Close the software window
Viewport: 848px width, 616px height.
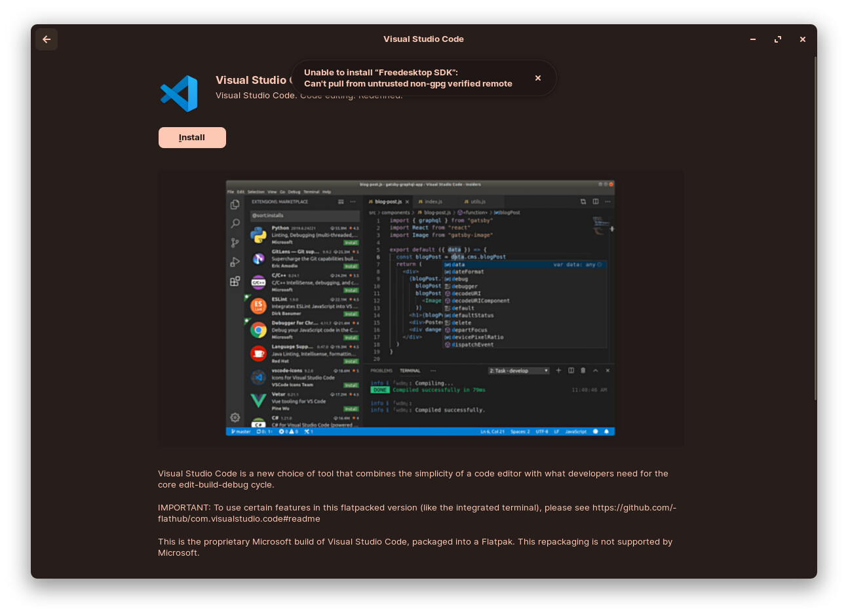[x=803, y=39]
